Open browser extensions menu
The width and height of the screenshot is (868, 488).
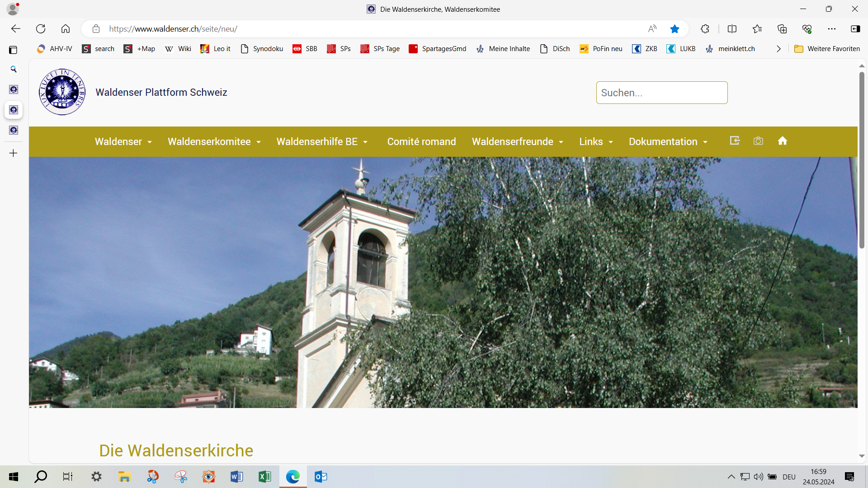(x=705, y=29)
